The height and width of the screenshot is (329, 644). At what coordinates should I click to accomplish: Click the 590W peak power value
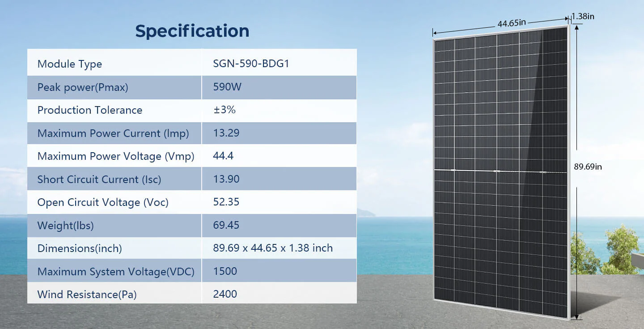pos(227,87)
